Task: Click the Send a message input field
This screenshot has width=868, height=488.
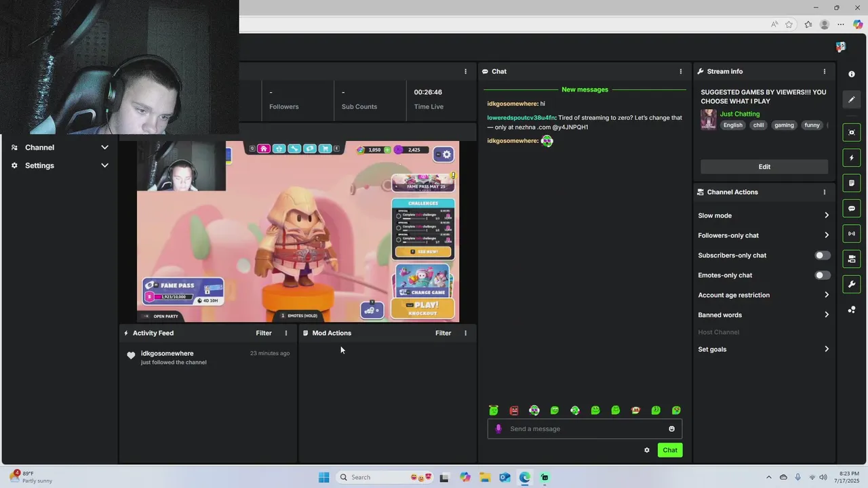Action: pos(585,428)
